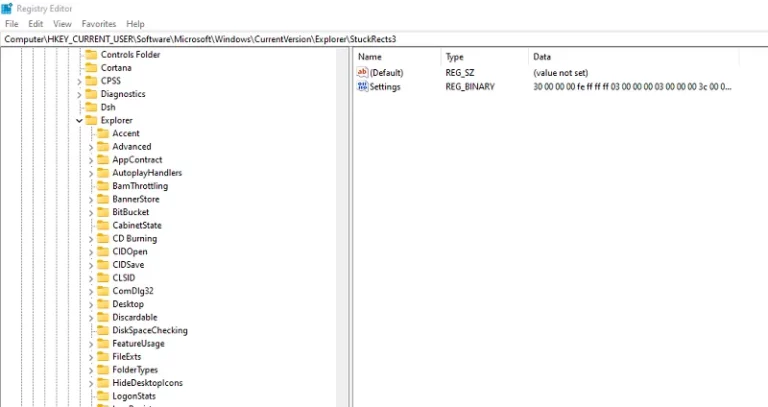Select the ComDlg32 folder icon

click(103, 291)
